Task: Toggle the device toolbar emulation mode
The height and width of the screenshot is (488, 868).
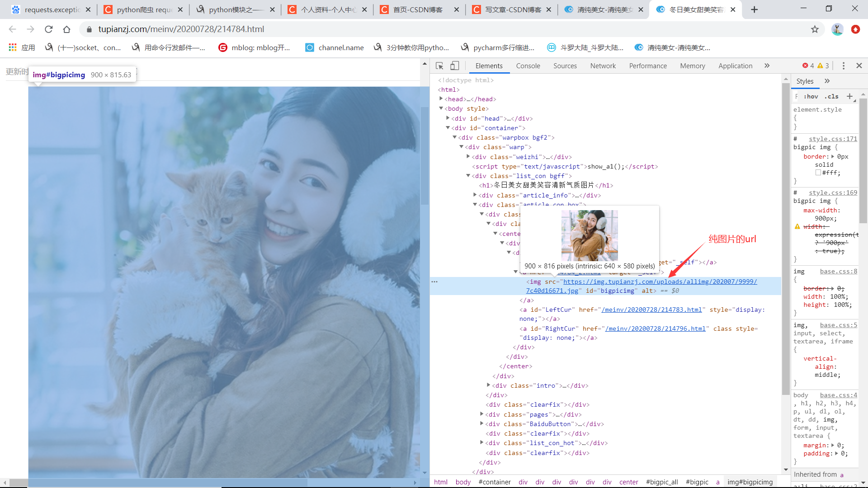Action: (455, 66)
